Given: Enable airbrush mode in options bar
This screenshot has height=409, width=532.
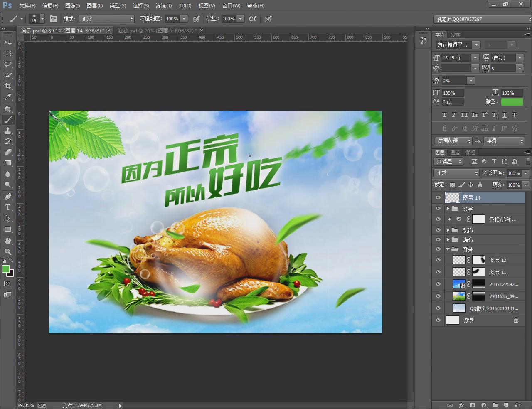Looking at the screenshot, I should 253,19.
